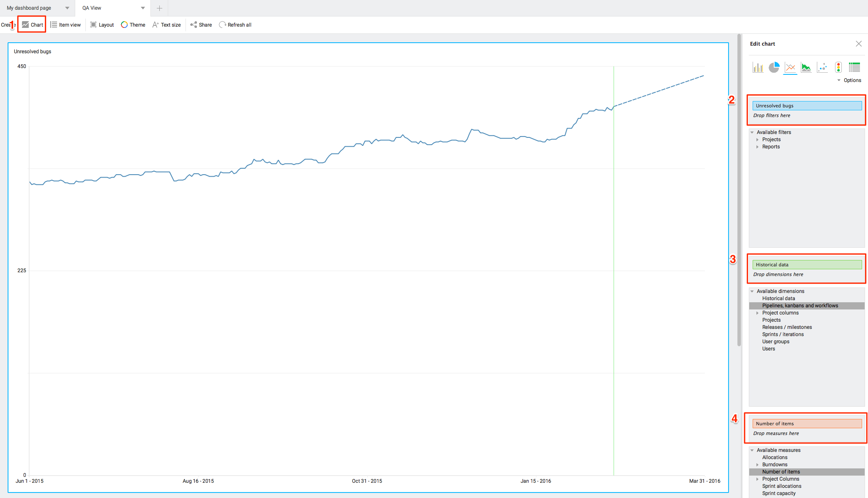Image resolution: width=868 pixels, height=498 pixels.
Task: Click the Theme color wheel icon
Action: click(x=124, y=25)
